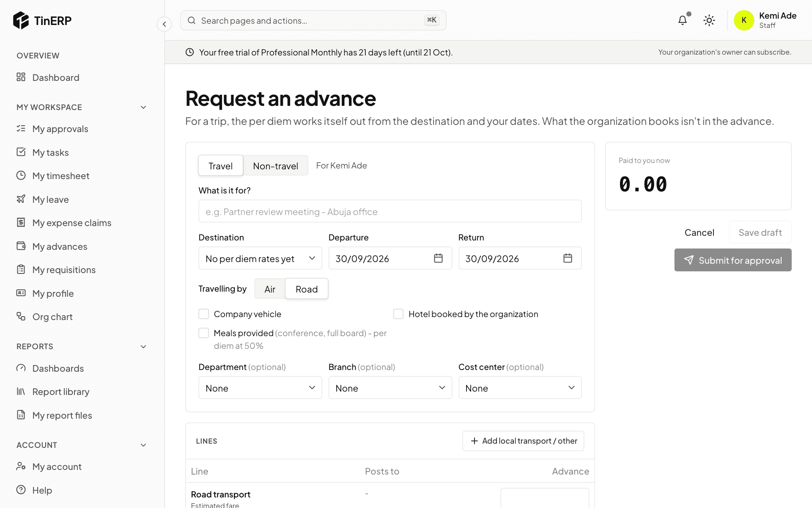Focus the What is it for field
The height and width of the screenshot is (508, 812).
pyautogui.click(x=390, y=211)
